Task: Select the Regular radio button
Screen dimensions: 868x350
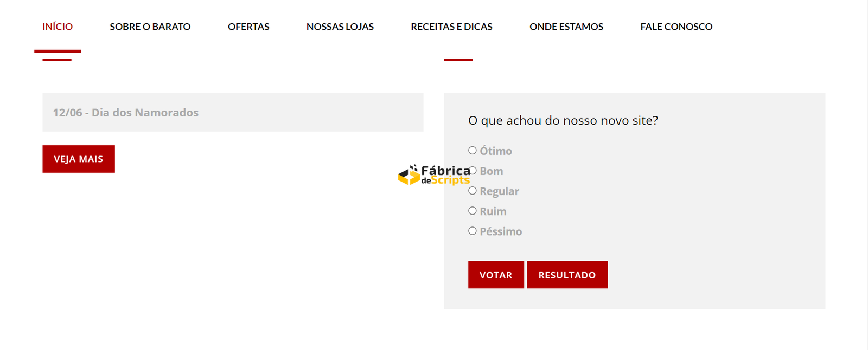Action: (x=473, y=191)
